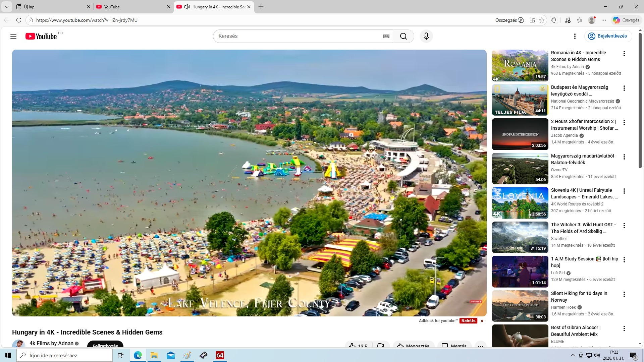This screenshot has height=362, width=644.
Task: Click the RateUs adblock button
Action: pos(468,321)
